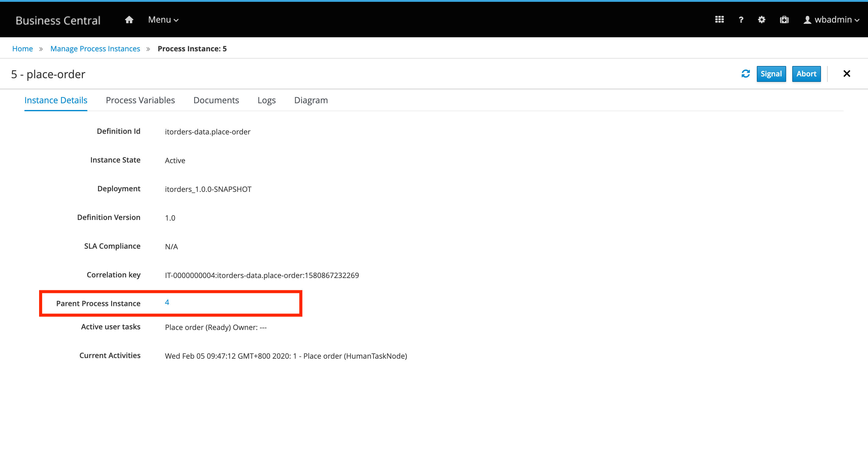View the Diagram tab
The image size is (868, 454).
point(311,100)
